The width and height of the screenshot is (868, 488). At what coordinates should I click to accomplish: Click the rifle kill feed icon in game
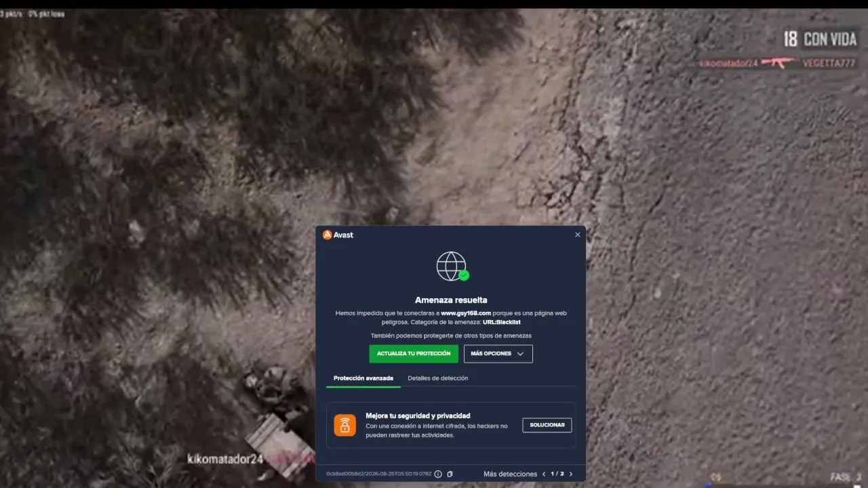[x=779, y=63]
